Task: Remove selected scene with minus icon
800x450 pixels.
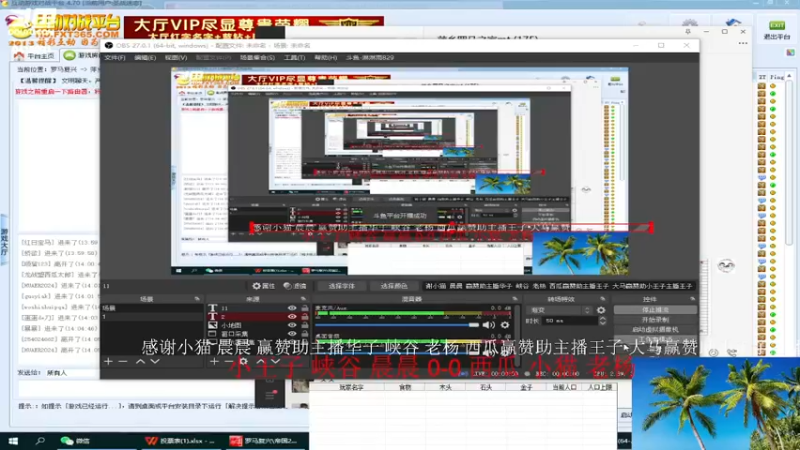Action: [123, 361]
